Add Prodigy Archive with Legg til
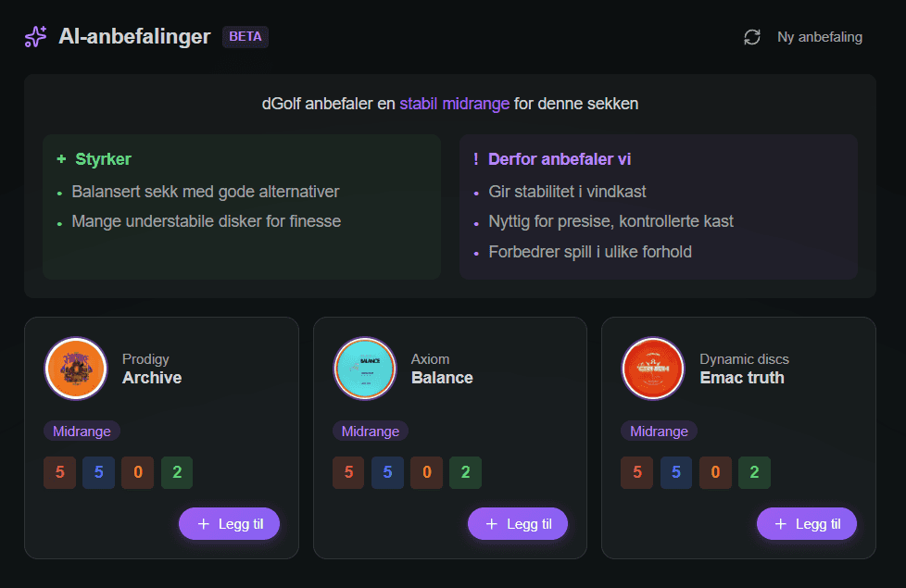906x588 pixels. pyautogui.click(x=229, y=524)
